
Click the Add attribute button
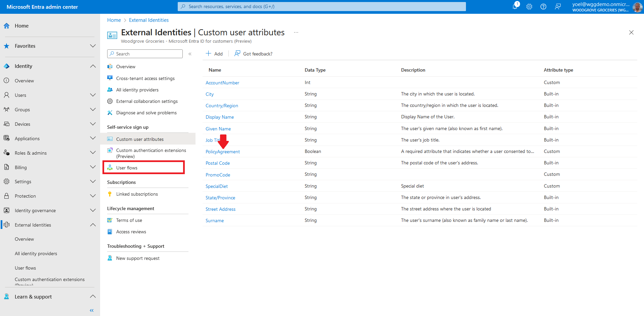[x=214, y=54]
